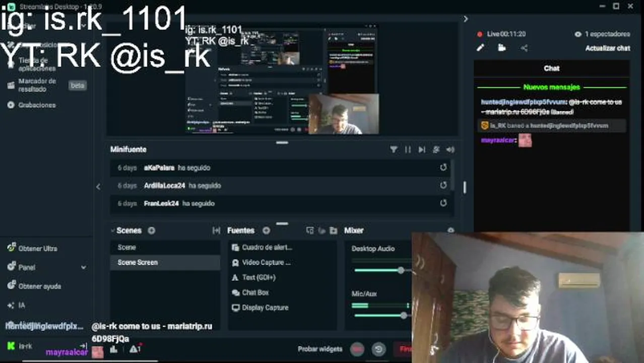This screenshot has width=644, height=363.
Task: Open the events filter in Minifuente
Action: click(x=394, y=149)
